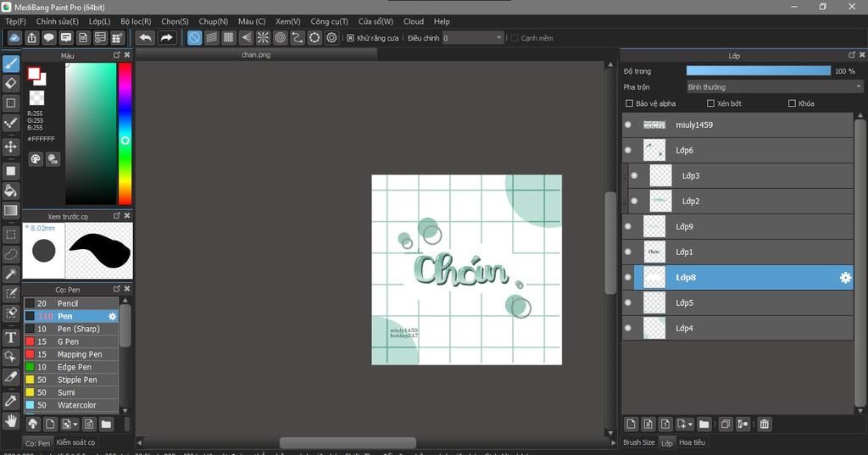Hide the Lớp6 layer

click(x=628, y=150)
